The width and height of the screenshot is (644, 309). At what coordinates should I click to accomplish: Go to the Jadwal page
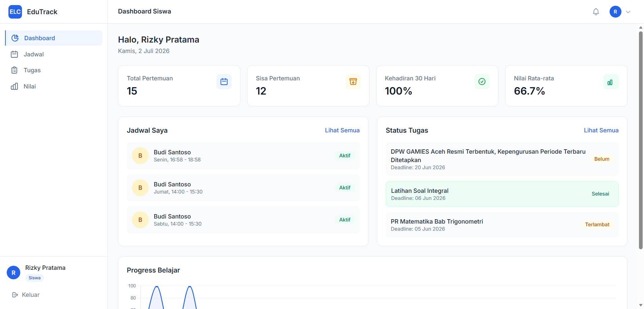(54, 54)
